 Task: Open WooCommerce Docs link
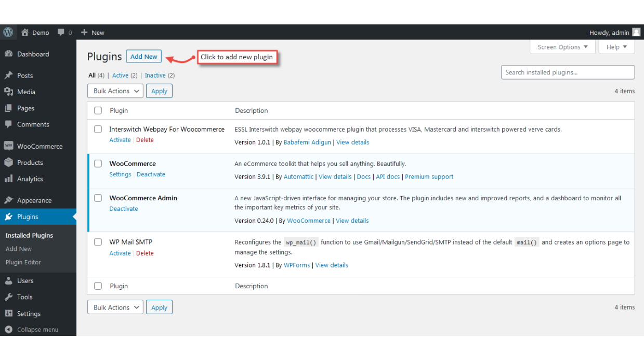tap(364, 177)
